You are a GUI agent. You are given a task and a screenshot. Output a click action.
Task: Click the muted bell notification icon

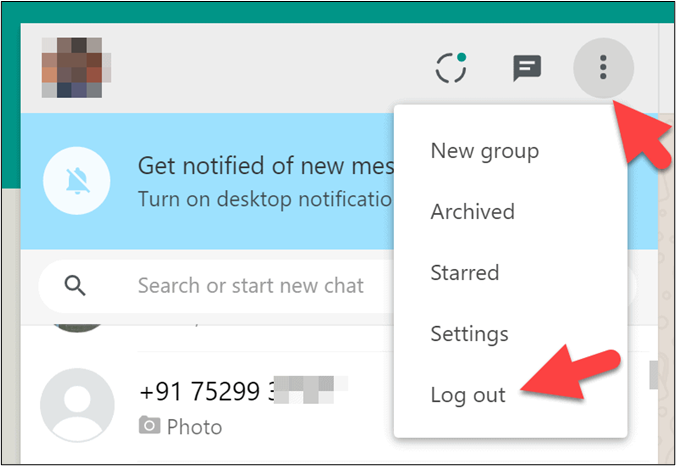77,180
